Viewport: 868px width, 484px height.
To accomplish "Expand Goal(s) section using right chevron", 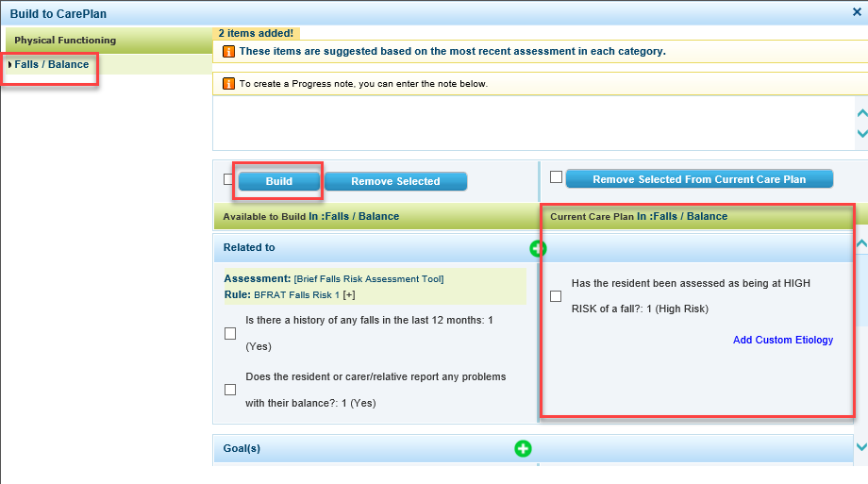I will point(860,446).
